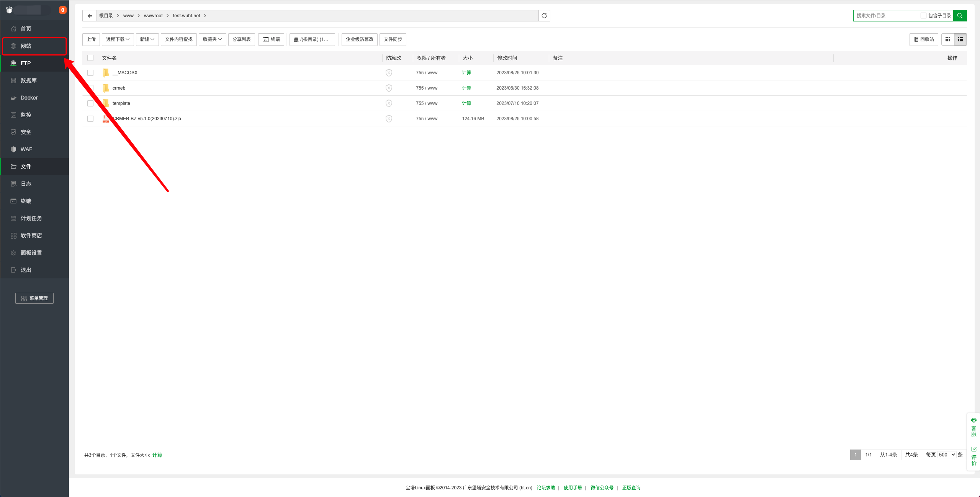This screenshot has width=980, height=497.
Task: Tick the select-all checkbox in header
Action: (x=90, y=58)
